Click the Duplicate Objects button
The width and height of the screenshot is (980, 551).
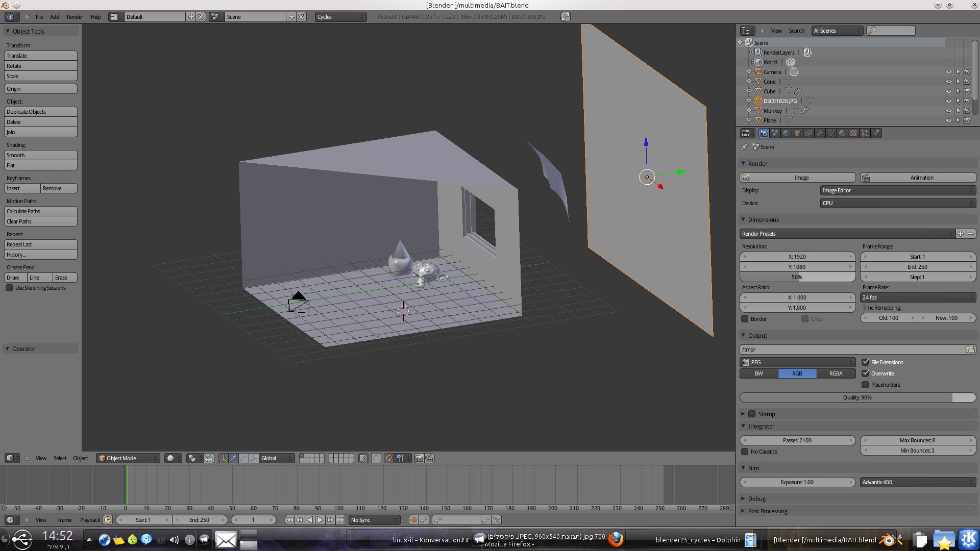[41, 112]
